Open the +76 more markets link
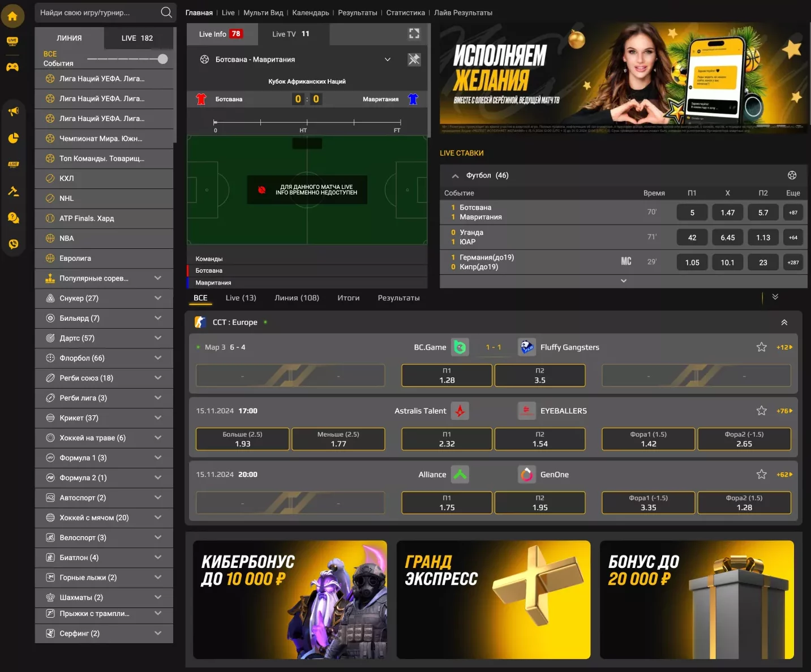This screenshot has height=672, width=811. [784, 411]
